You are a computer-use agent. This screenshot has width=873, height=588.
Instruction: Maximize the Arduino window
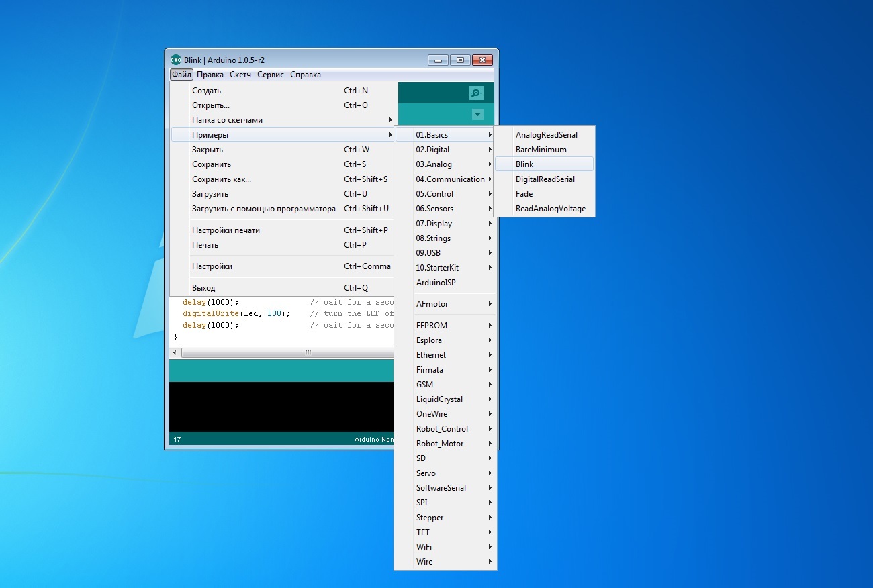tap(460, 60)
